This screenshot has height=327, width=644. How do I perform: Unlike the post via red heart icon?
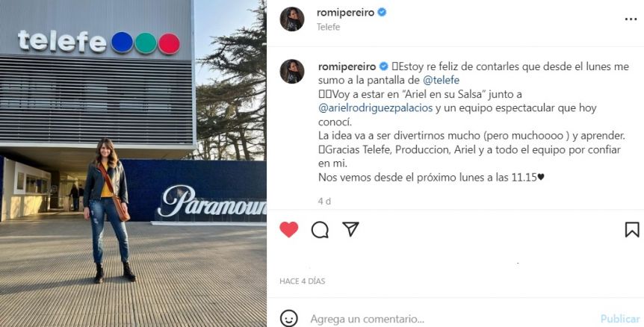tap(288, 229)
